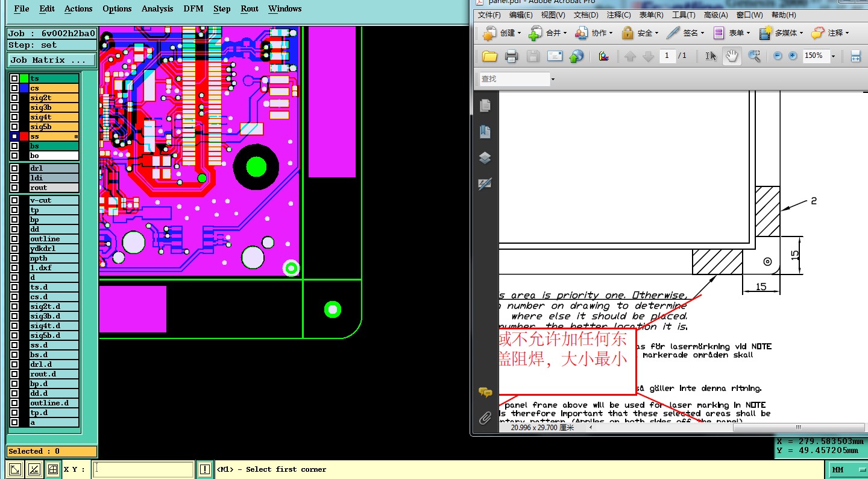Image resolution: width=868 pixels, height=479 pixels.
Task: Click the blue color swatch of cs layer
Action: [x=24, y=88]
